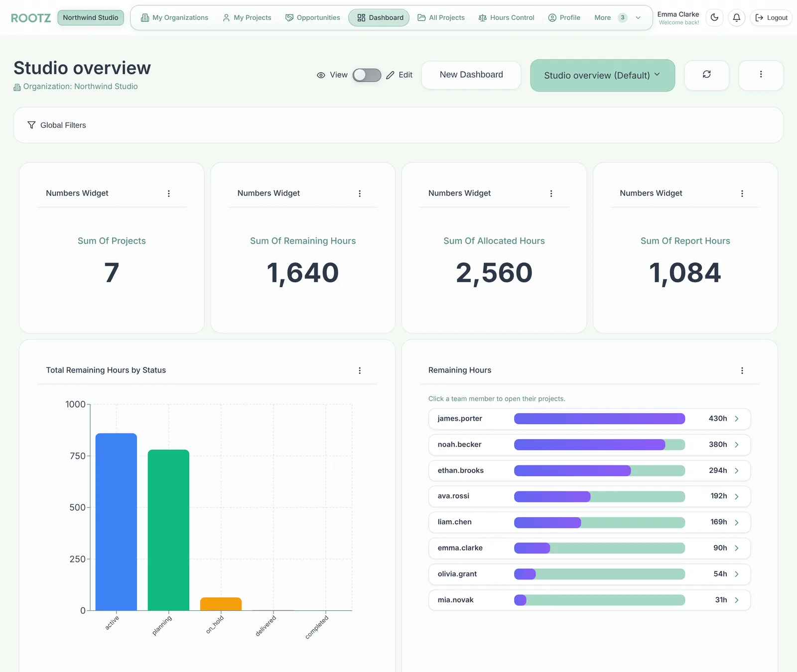The image size is (797, 672).
Task: Click the eye View icon
Action: 321,75
